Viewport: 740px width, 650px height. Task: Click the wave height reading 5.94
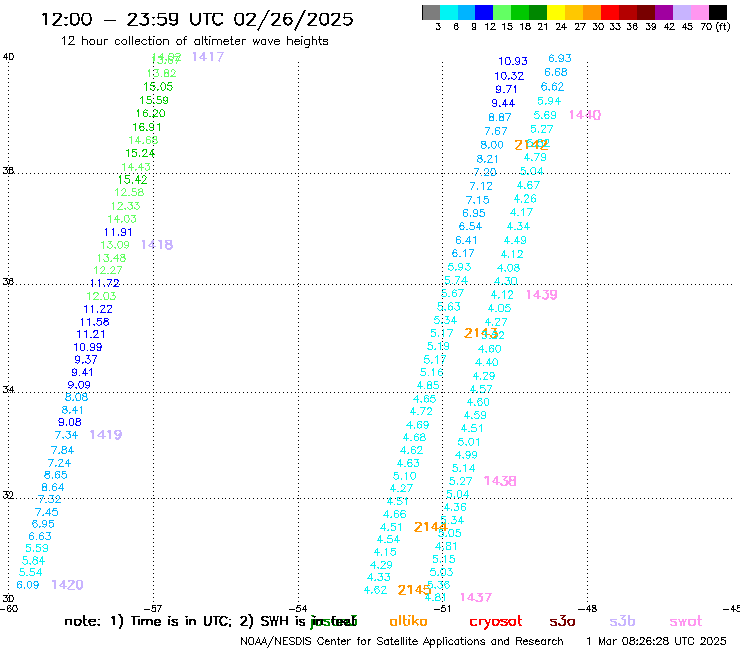(x=549, y=101)
